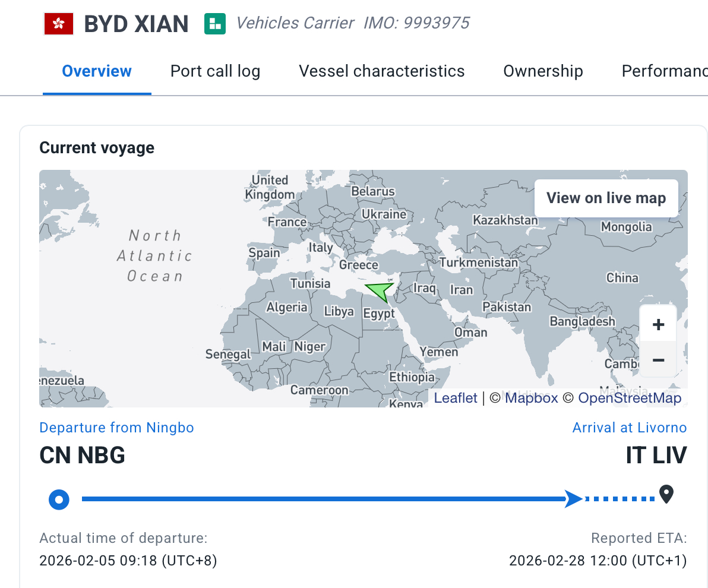Open the Arrival at Livorno link

629,428
